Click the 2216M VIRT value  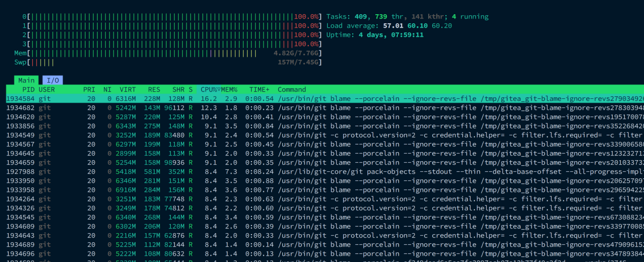(x=126, y=235)
